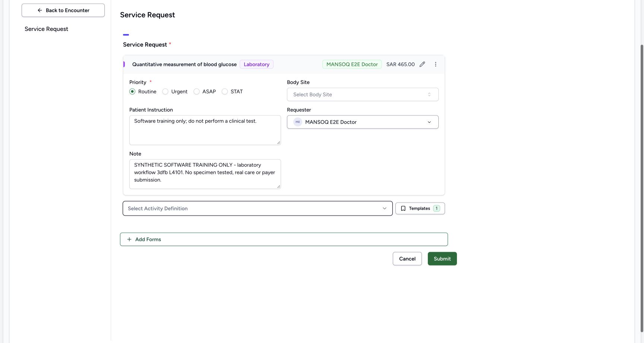Click the pencil edit icon beside SAR 465.00
The width and height of the screenshot is (644, 343).
[x=422, y=64]
